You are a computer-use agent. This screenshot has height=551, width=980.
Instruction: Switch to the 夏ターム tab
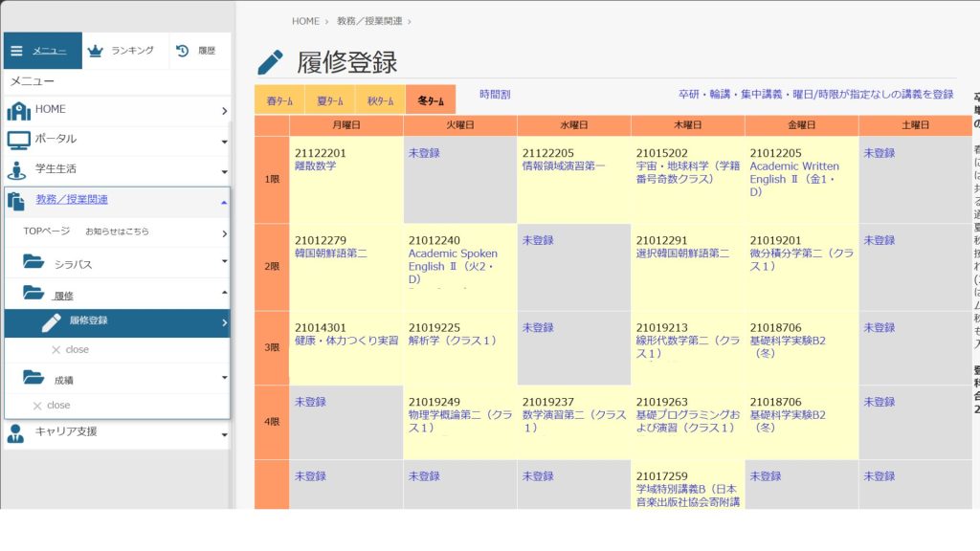329,100
